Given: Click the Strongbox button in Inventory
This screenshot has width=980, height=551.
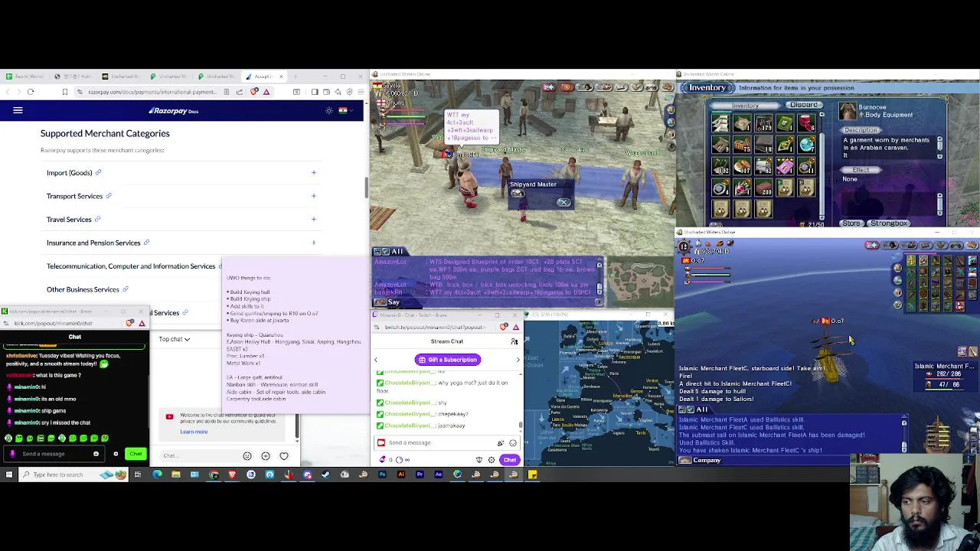Looking at the screenshot, I should pyautogui.click(x=888, y=223).
